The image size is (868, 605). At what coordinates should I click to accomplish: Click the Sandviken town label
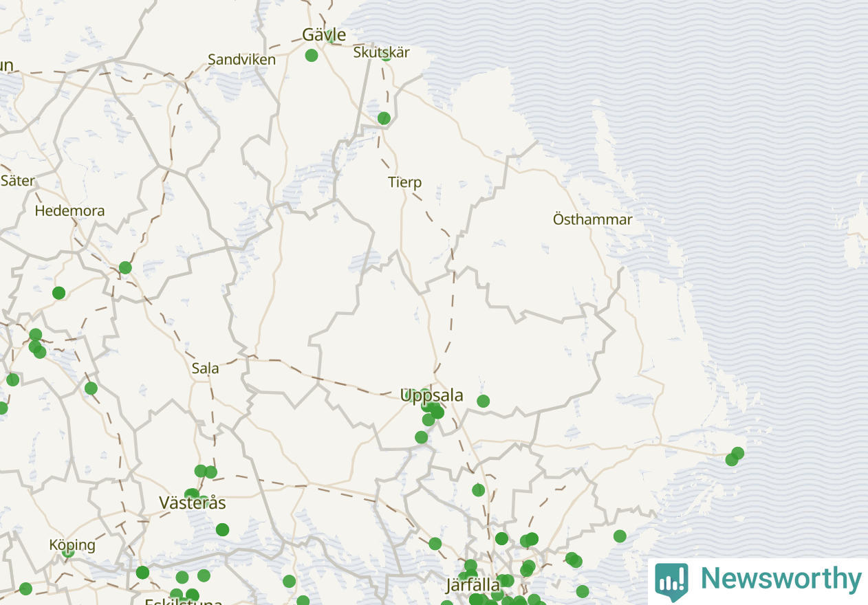click(x=241, y=59)
